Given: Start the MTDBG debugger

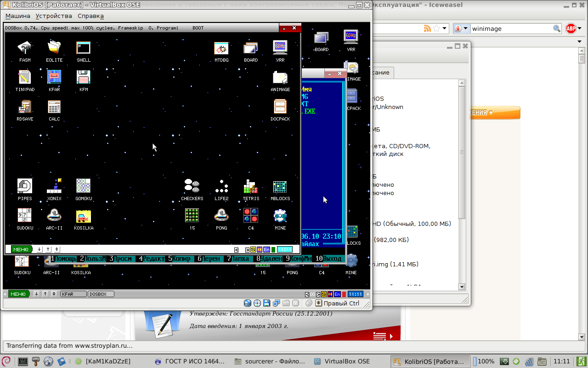Looking at the screenshot, I should coord(221,48).
